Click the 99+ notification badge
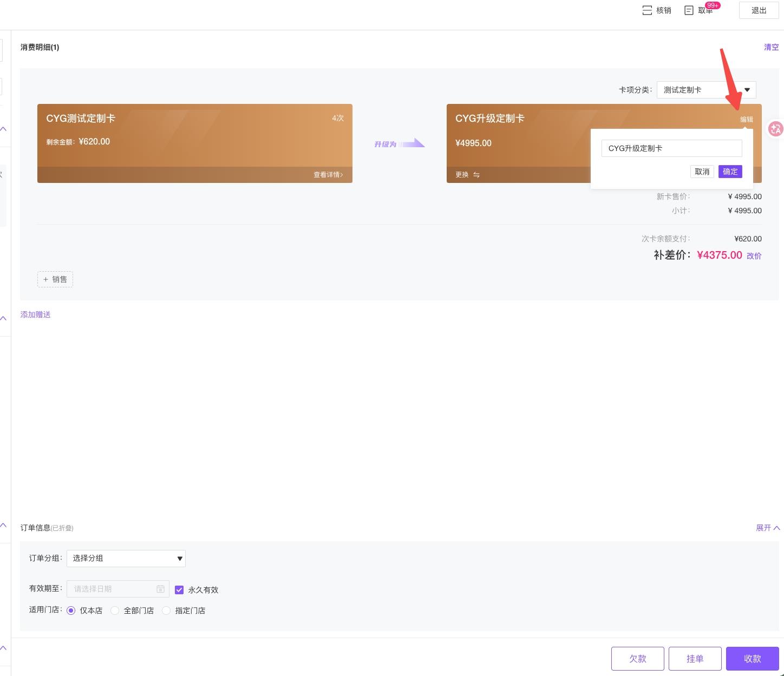The image size is (784, 676). click(713, 5)
